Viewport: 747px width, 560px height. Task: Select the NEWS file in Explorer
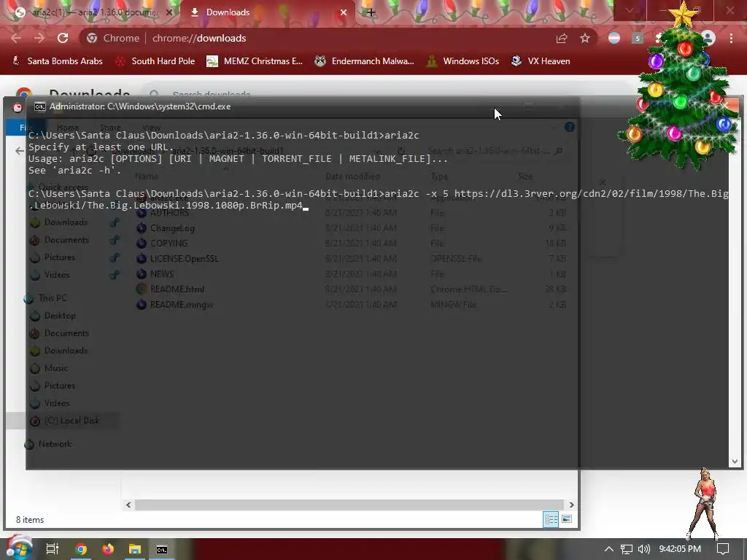[161, 274]
